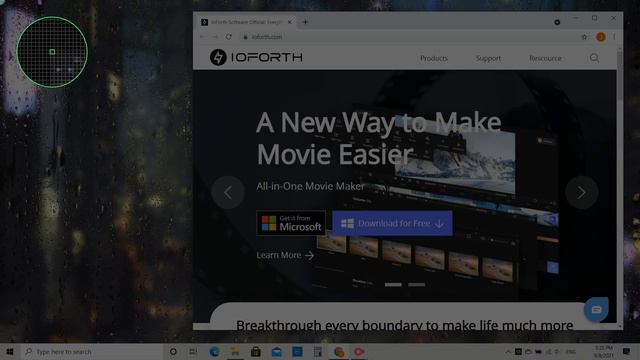
Task: Click the website search magnifier icon
Action: (x=594, y=58)
